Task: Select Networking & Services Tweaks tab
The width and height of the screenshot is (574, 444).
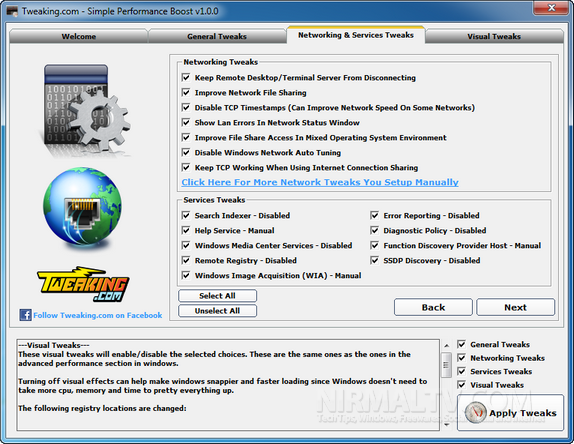Action: (356, 35)
